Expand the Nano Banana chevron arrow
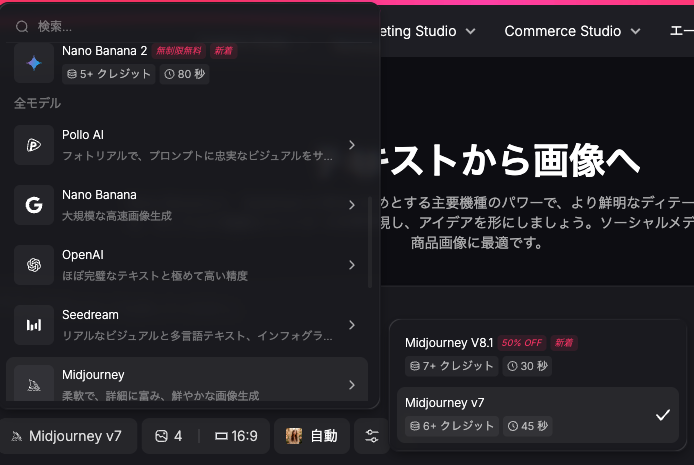This screenshot has width=694, height=465. click(x=352, y=205)
